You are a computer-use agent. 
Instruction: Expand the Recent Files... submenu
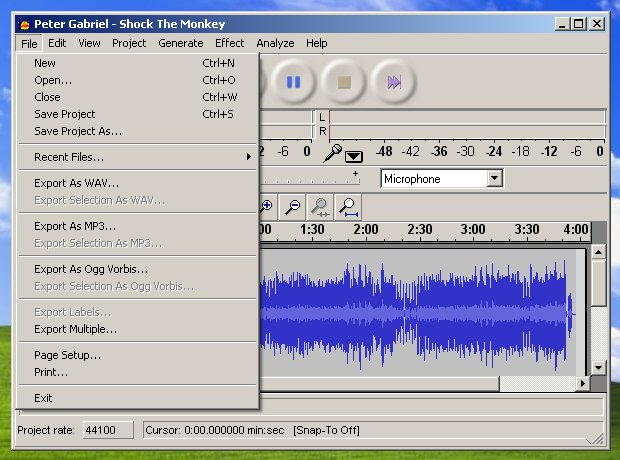[138, 157]
